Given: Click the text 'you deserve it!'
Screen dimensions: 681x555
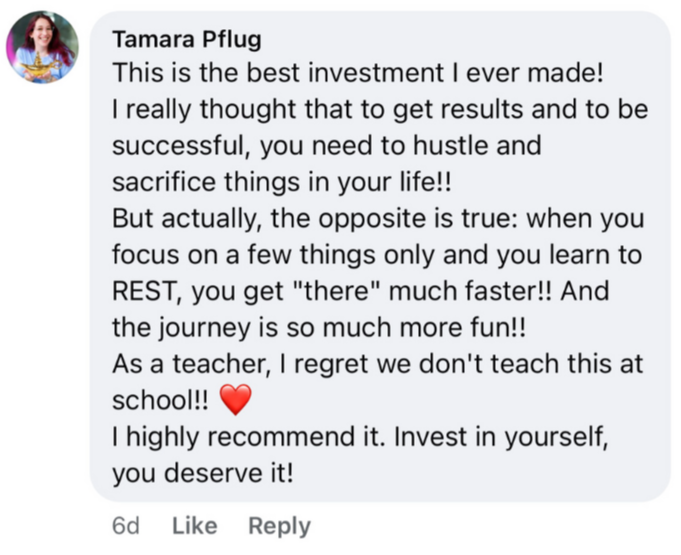Looking at the screenshot, I should [203, 473].
